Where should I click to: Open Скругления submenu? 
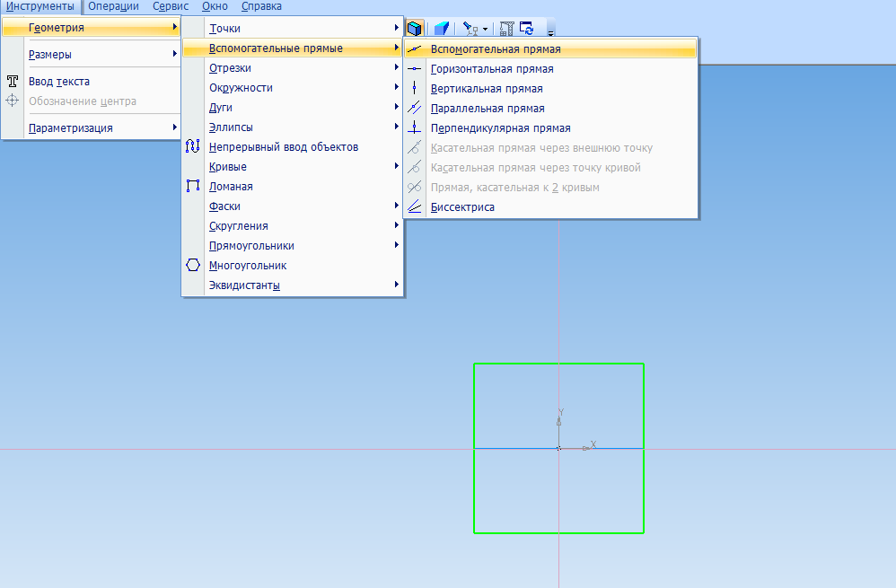click(293, 225)
